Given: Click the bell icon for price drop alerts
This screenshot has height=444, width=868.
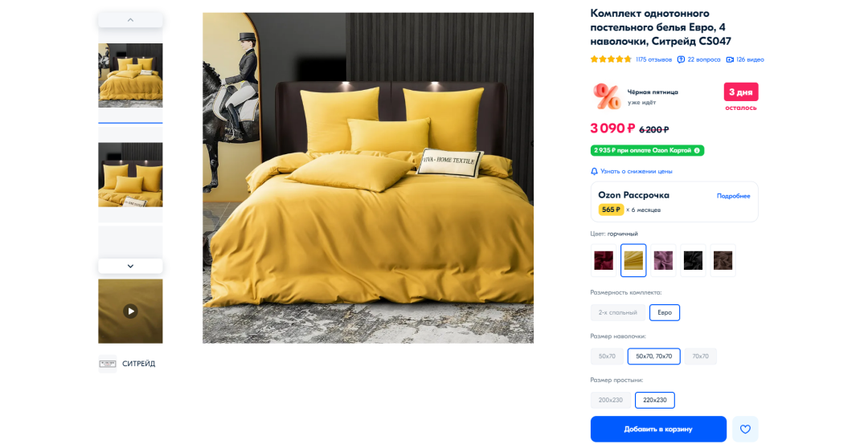Looking at the screenshot, I should [594, 171].
